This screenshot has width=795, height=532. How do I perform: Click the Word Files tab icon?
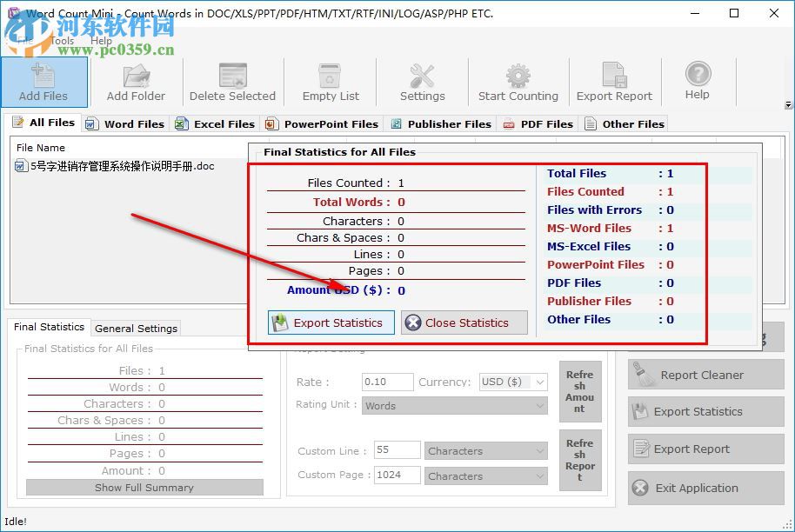[x=91, y=123]
